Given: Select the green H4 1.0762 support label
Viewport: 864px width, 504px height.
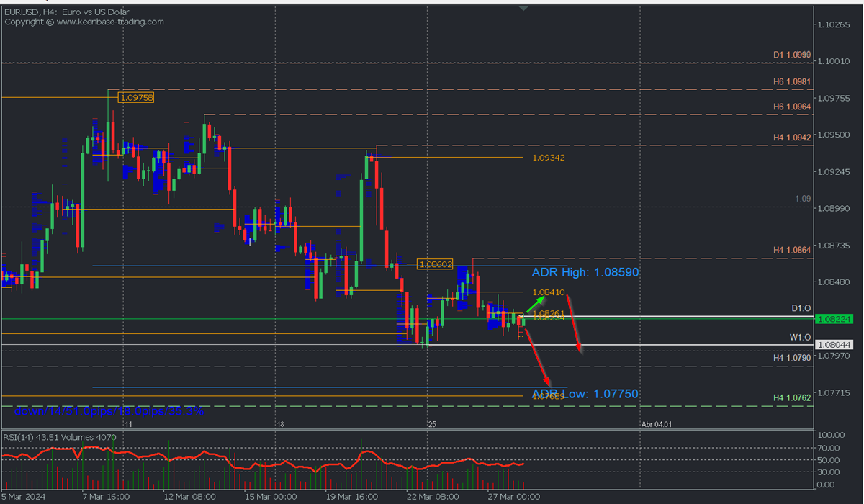Looking at the screenshot, I should click(792, 397).
